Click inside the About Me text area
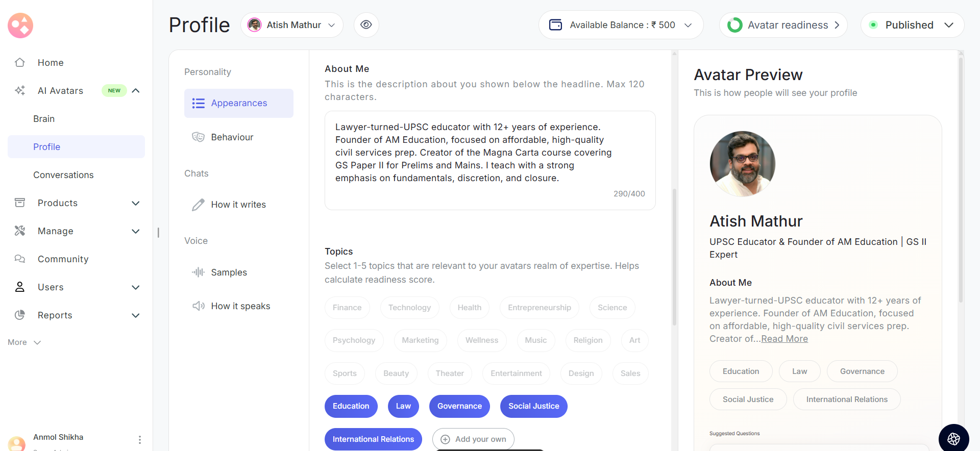The image size is (980, 451). click(x=489, y=153)
